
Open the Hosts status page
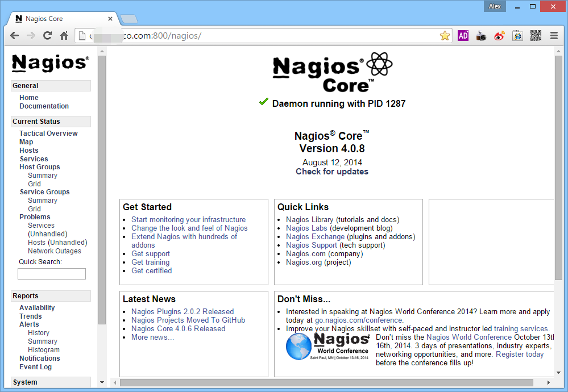(x=29, y=150)
